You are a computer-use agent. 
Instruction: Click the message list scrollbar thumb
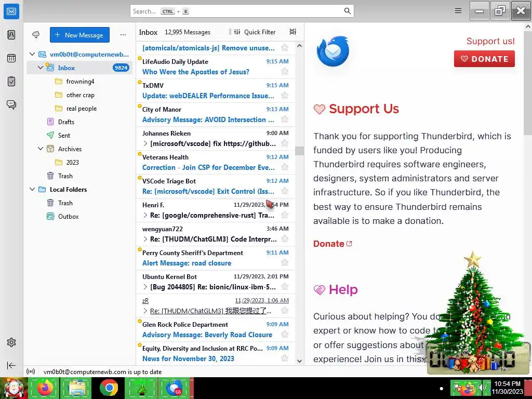(x=299, y=151)
